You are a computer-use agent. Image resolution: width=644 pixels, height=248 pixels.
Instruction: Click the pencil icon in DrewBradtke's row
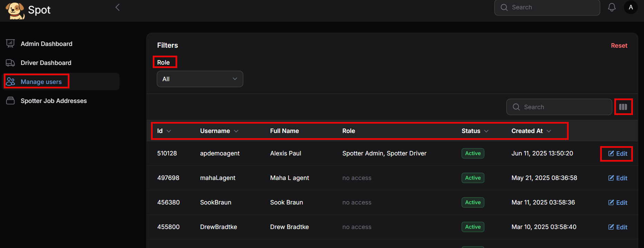click(611, 227)
